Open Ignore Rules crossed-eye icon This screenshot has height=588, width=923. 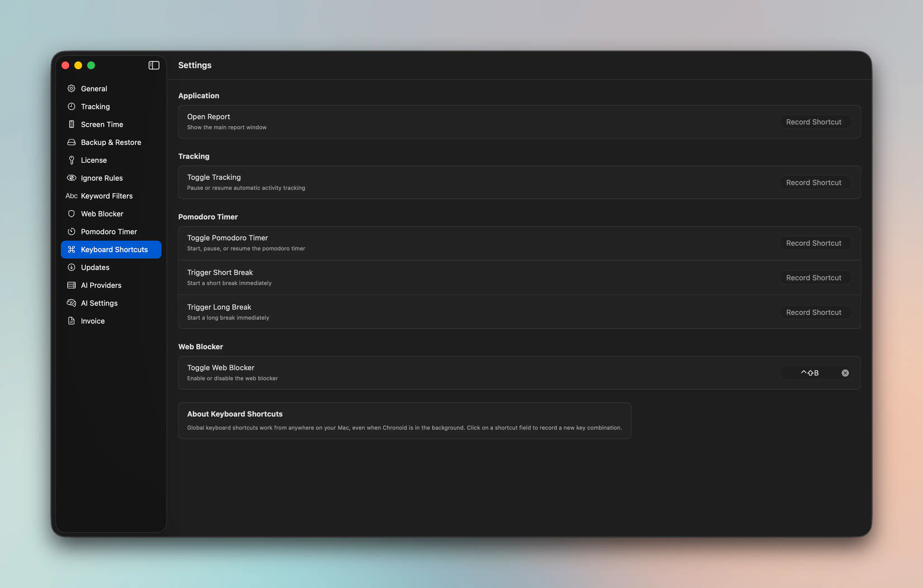[71, 178]
